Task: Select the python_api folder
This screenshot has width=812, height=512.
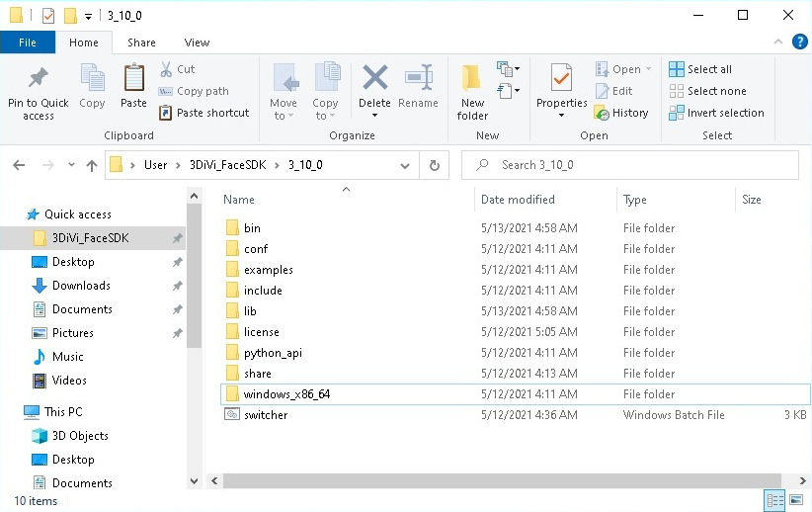Action: tap(273, 353)
